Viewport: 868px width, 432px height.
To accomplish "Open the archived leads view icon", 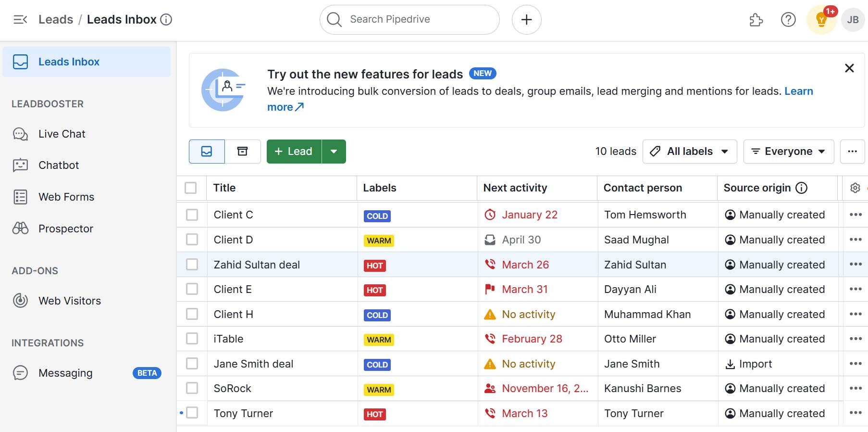I will [x=243, y=152].
